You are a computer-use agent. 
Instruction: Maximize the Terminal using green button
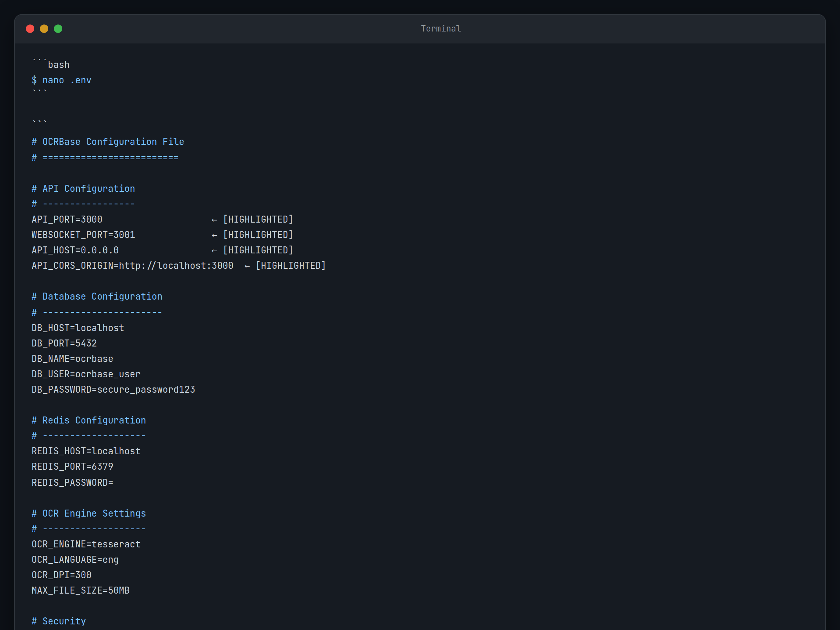[x=58, y=28]
